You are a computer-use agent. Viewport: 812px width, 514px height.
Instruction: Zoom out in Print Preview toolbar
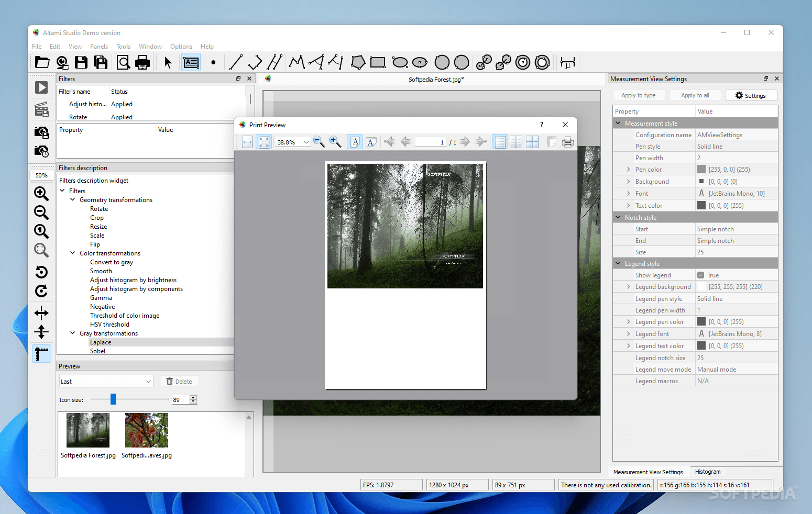point(319,142)
